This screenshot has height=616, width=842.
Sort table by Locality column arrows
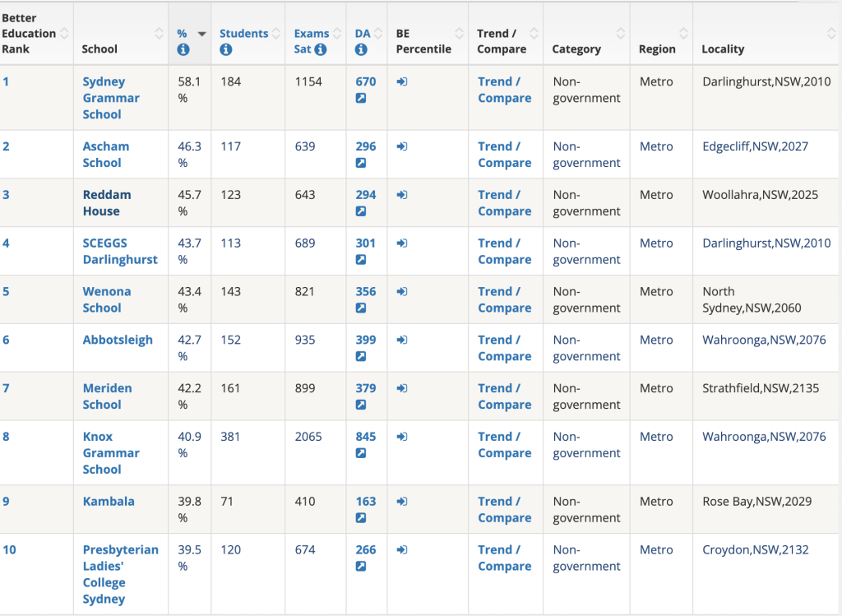831,33
